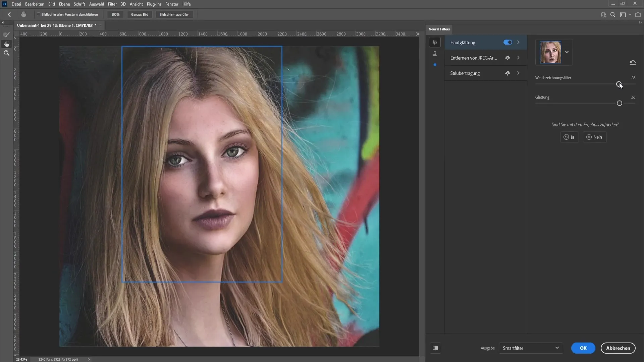The width and height of the screenshot is (644, 362).
Task: Select the Unbenannt-1 document tab
Action: tap(56, 25)
